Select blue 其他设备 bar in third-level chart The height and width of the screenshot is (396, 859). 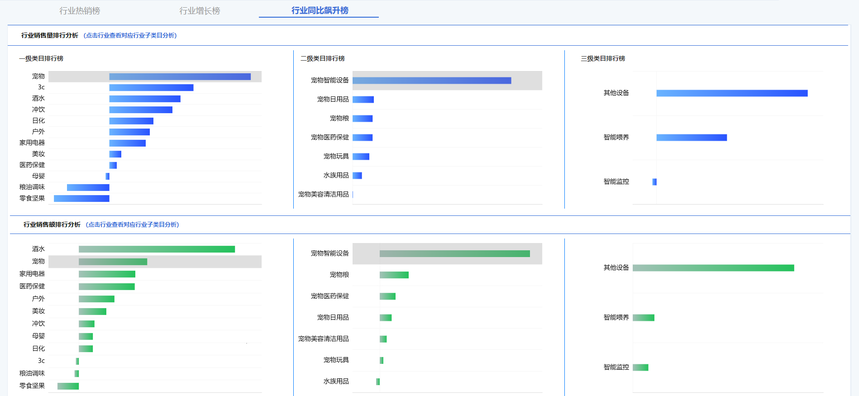pos(732,93)
